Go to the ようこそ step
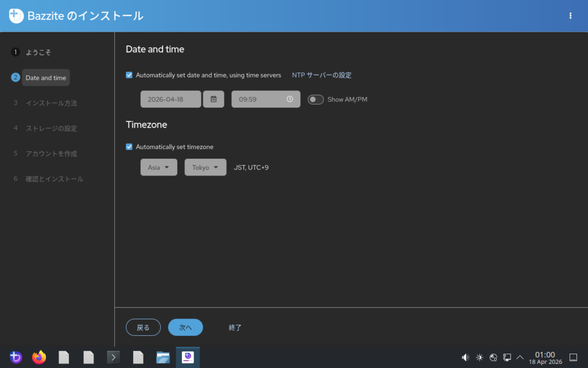This screenshot has height=368, width=588. (38, 52)
